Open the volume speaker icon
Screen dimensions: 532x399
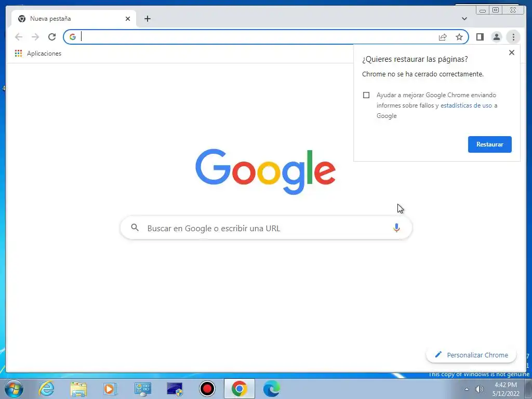pyautogui.click(x=480, y=389)
